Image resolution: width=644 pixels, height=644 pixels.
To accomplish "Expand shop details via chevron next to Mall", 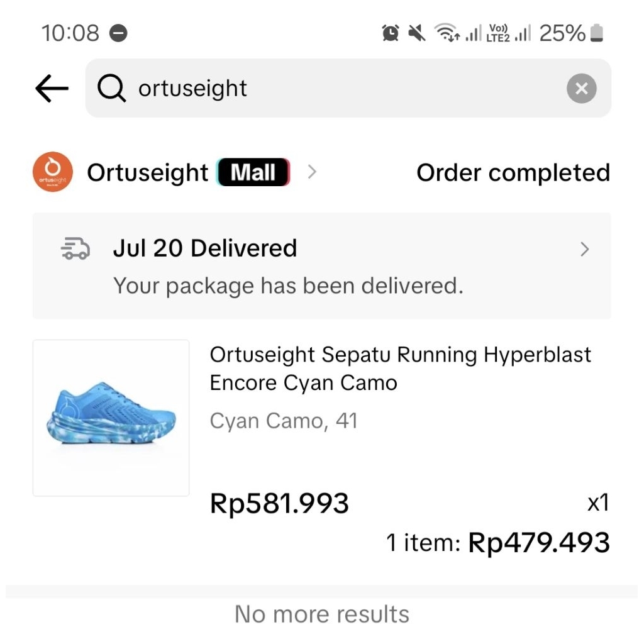I will (311, 172).
